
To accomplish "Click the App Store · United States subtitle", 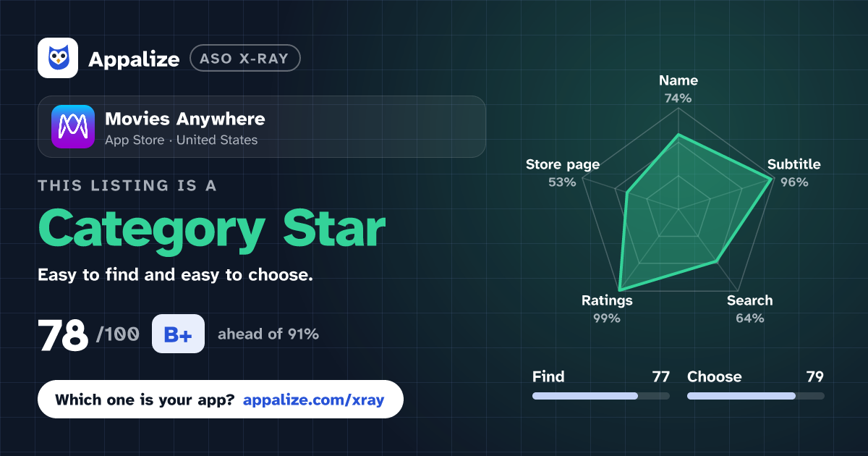I will [181, 140].
